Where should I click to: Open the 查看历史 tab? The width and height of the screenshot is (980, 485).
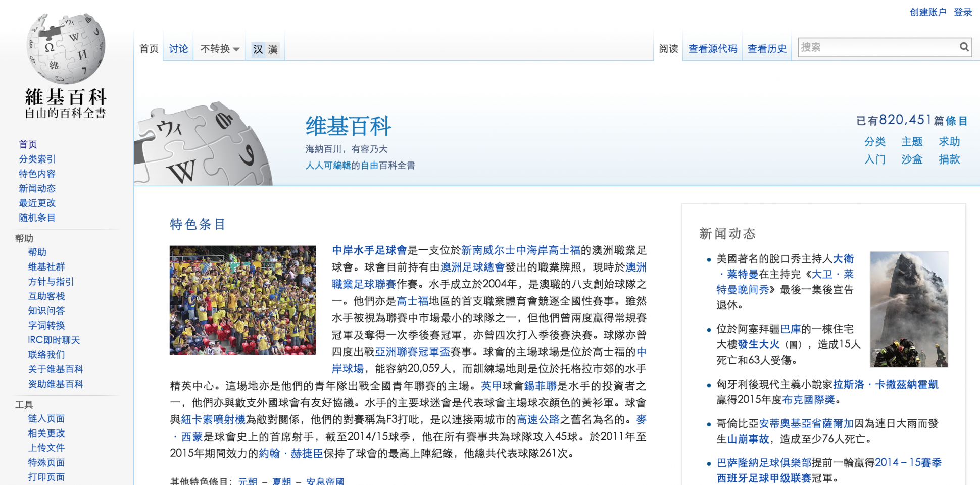coord(767,49)
